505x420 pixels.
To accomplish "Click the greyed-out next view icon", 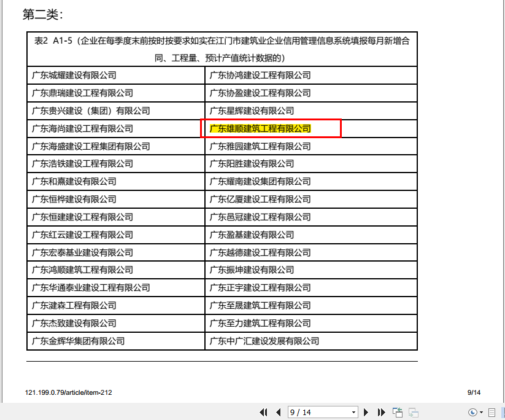I will tap(413, 412).
